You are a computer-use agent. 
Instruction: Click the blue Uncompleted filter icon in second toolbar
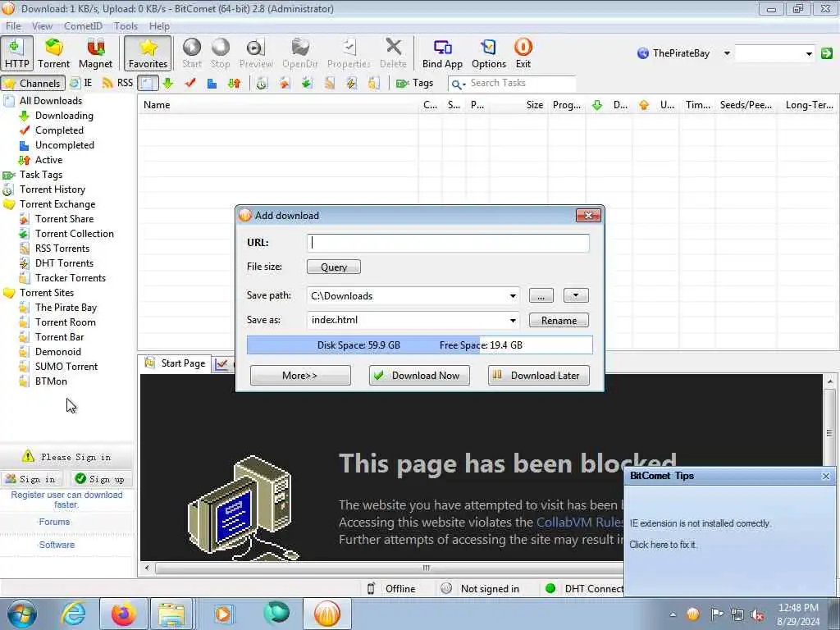click(212, 83)
